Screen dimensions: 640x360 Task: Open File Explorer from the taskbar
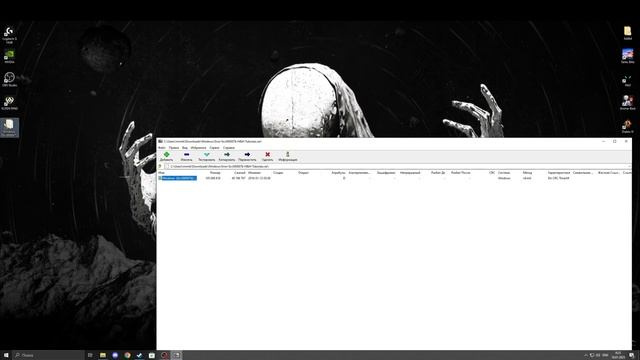(x=103, y=355)
